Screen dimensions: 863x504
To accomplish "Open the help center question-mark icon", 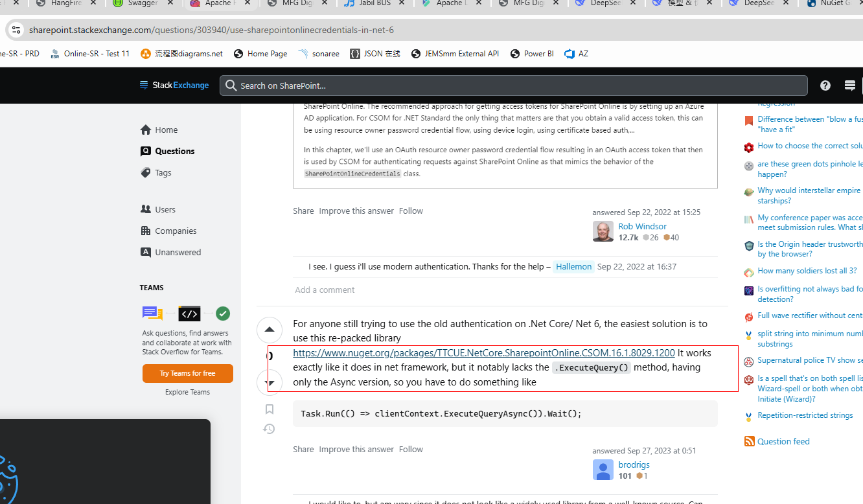I will 825,86.
